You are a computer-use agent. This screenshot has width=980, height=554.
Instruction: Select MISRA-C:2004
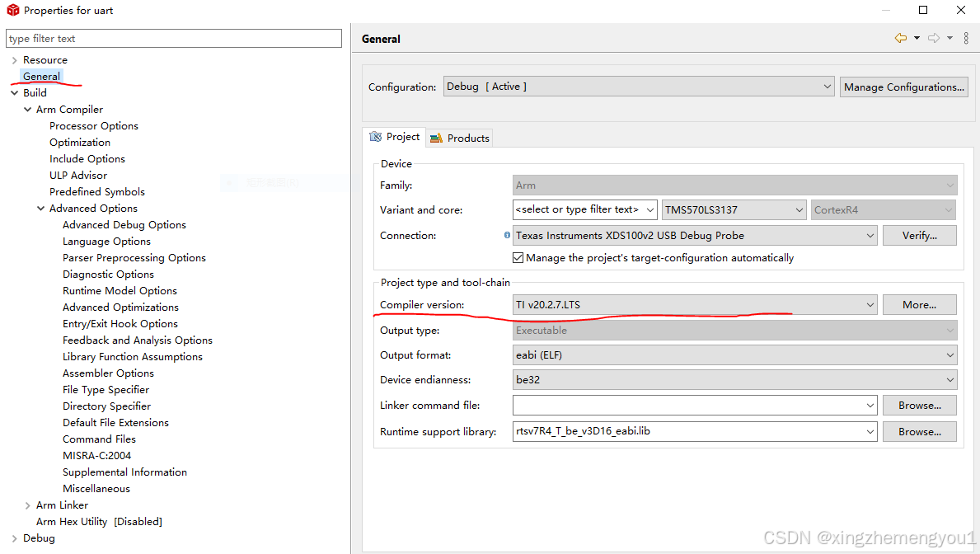pyautogui.click(x=97, y=456)
